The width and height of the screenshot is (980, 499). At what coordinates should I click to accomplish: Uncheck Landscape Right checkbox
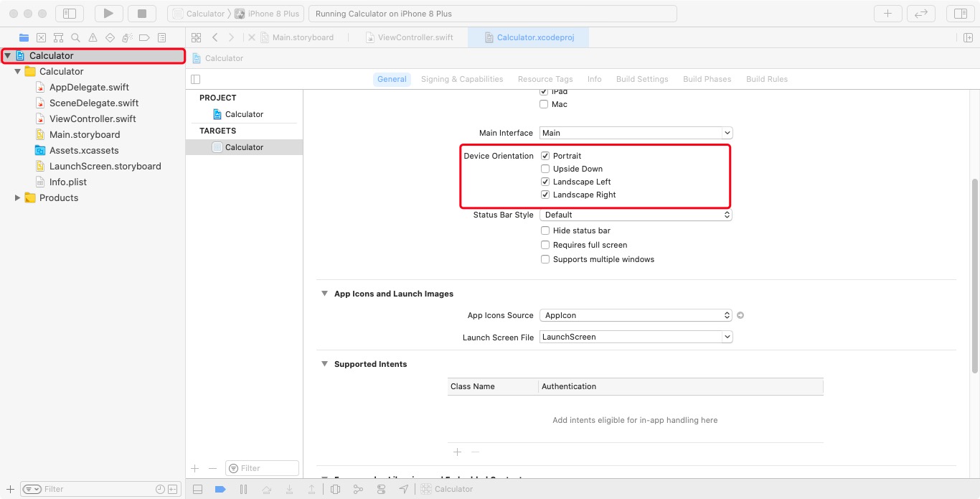pyautogui.click(x=545, y=195)
